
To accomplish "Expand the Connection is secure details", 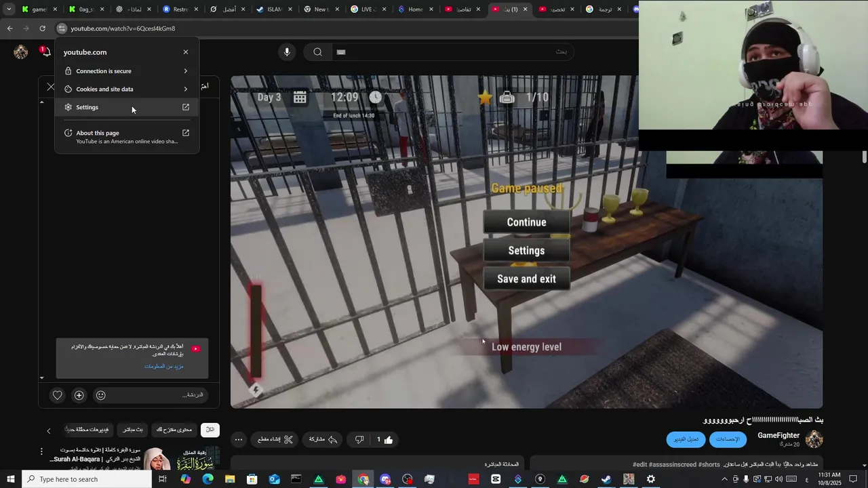I will 127,71.
